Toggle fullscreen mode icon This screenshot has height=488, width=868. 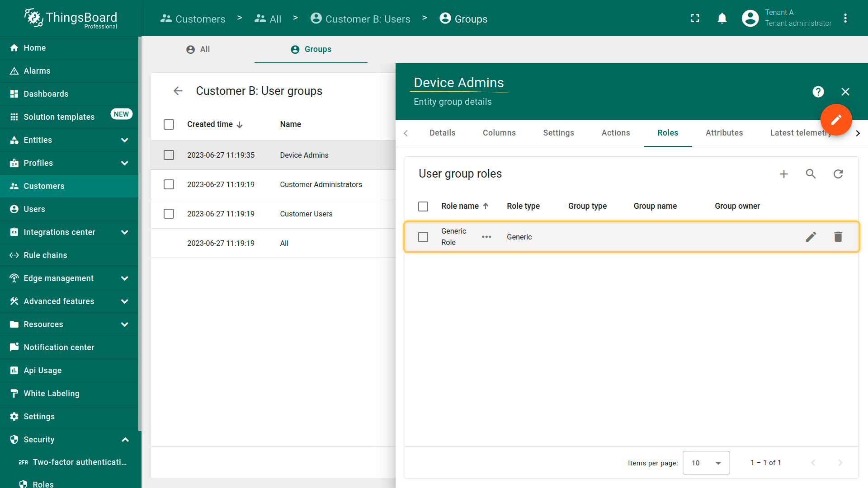click(x=695, y=18)
